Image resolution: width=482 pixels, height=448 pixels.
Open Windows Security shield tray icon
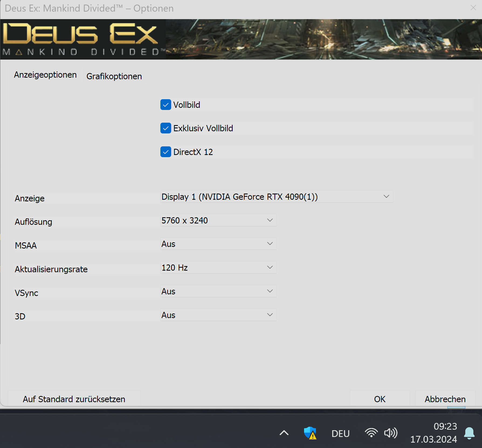tap(310, 433)
